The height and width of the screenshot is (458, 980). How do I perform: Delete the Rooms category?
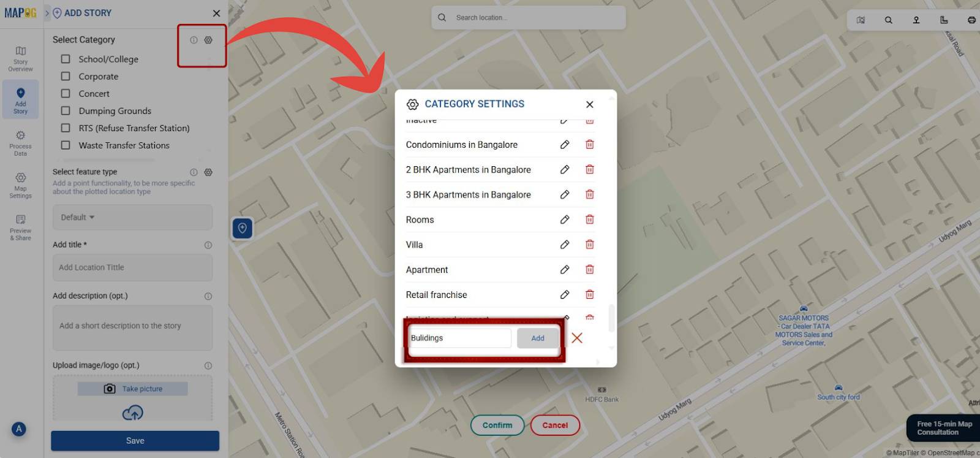coord(589,219)
